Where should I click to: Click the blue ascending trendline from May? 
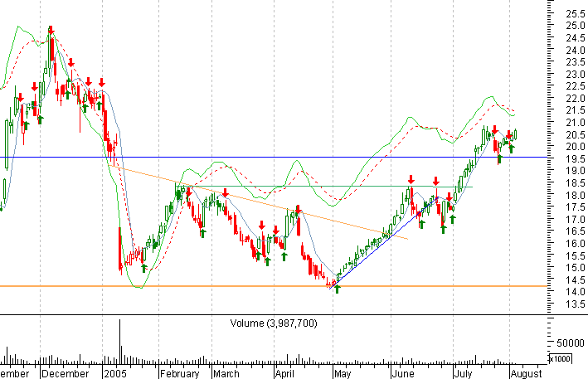(384, 243)
